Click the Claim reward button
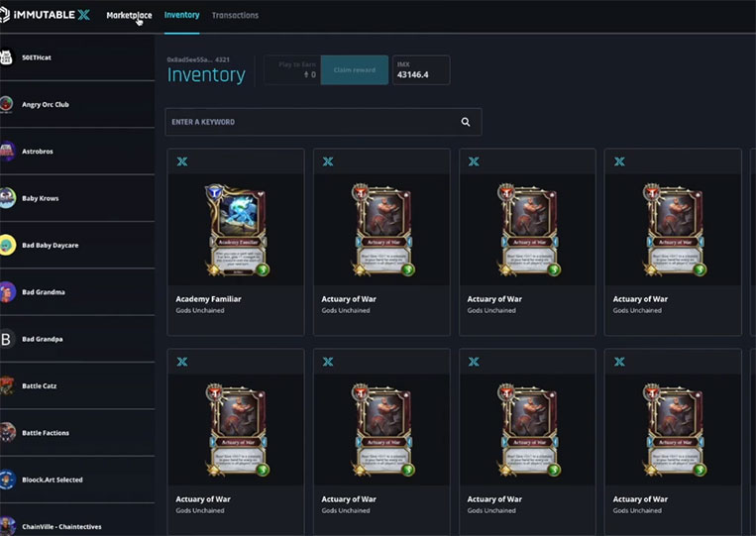756x536 pixels. pos(355,70)
